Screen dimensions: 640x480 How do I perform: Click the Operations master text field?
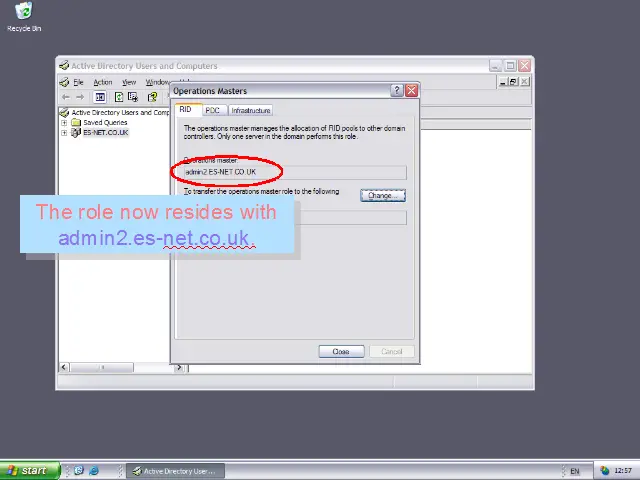pos(294,172)
